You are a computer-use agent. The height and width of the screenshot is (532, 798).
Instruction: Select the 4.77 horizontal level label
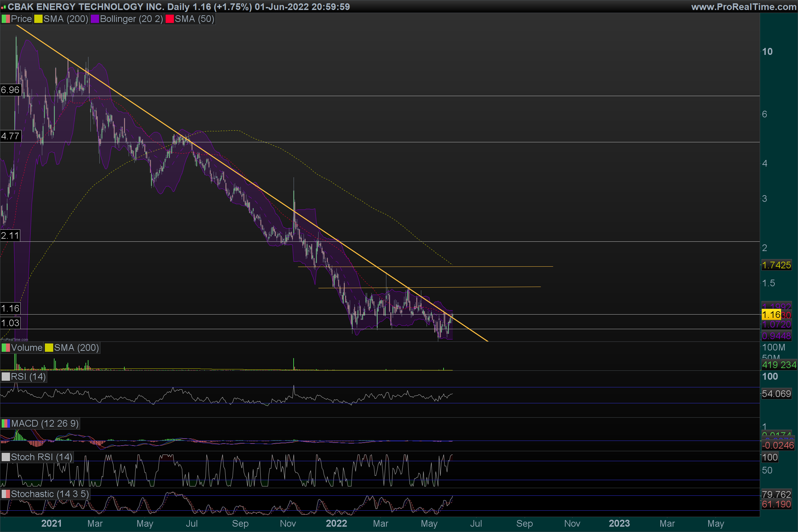pos(10,136)
